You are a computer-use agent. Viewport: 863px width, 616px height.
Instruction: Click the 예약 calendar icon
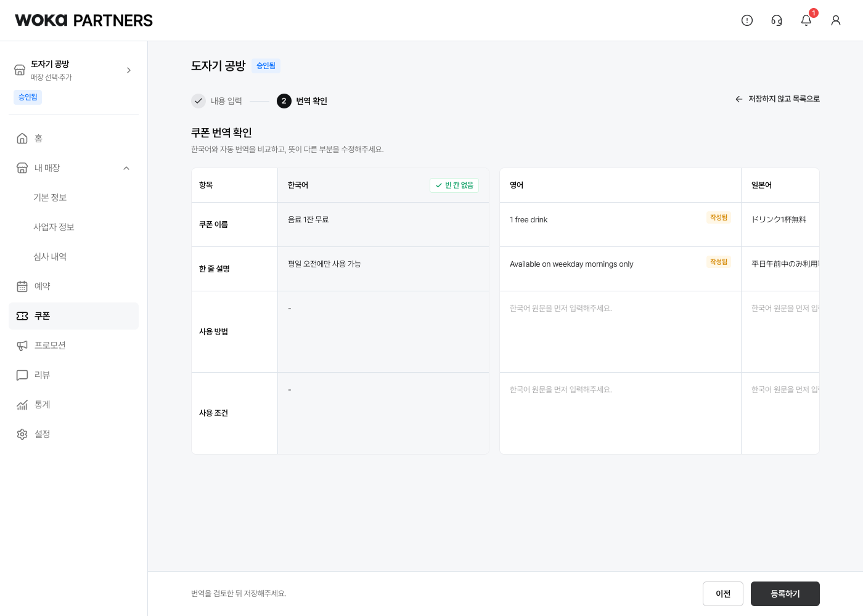[x=22, y=286]
